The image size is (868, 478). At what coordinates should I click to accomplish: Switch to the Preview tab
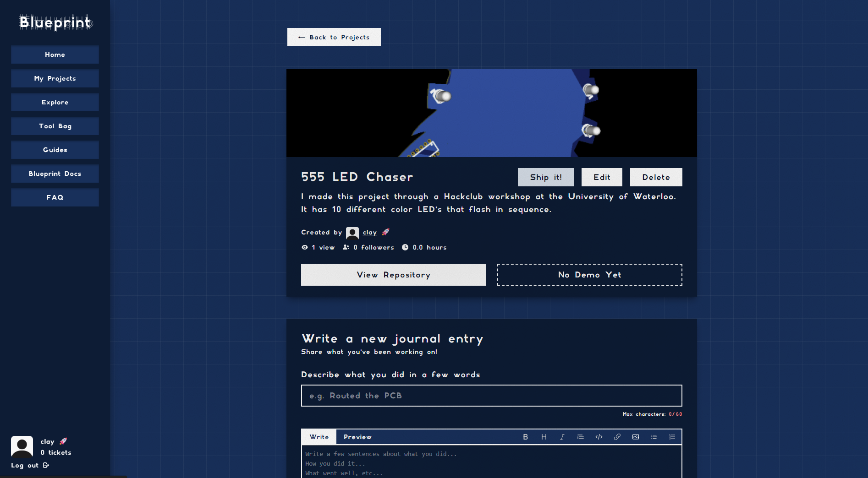(357, 437)
